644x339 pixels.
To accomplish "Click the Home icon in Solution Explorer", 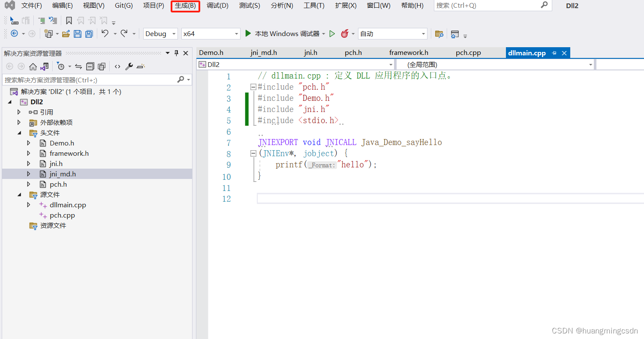I will (x=33, y=67).
